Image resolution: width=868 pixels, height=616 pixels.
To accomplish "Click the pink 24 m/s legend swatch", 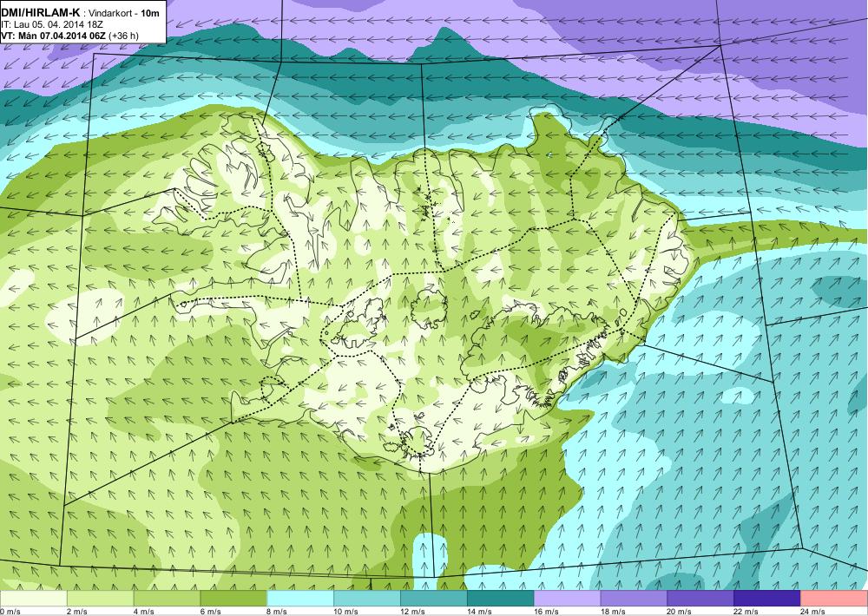I will [x=834, y=599].
